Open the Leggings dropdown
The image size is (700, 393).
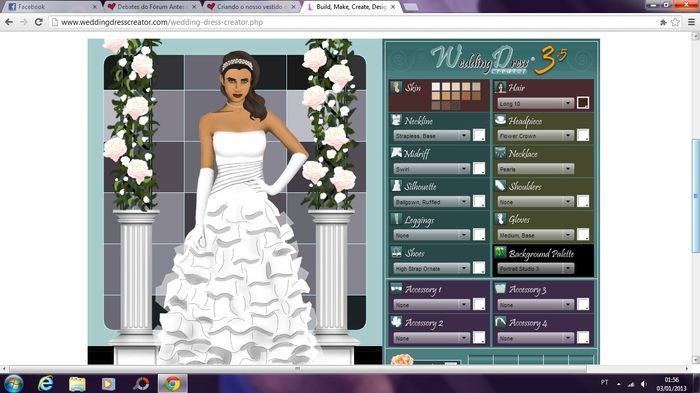(431, 235)
